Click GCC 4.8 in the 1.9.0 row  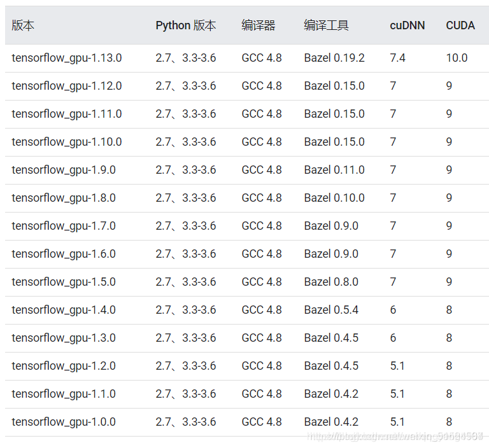click(x=262, y=170)
